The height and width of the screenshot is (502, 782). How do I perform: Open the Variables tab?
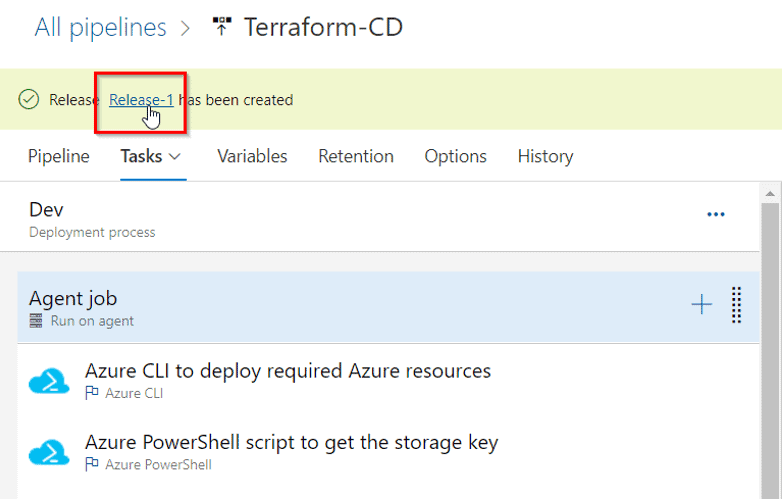tap(252, 156)
